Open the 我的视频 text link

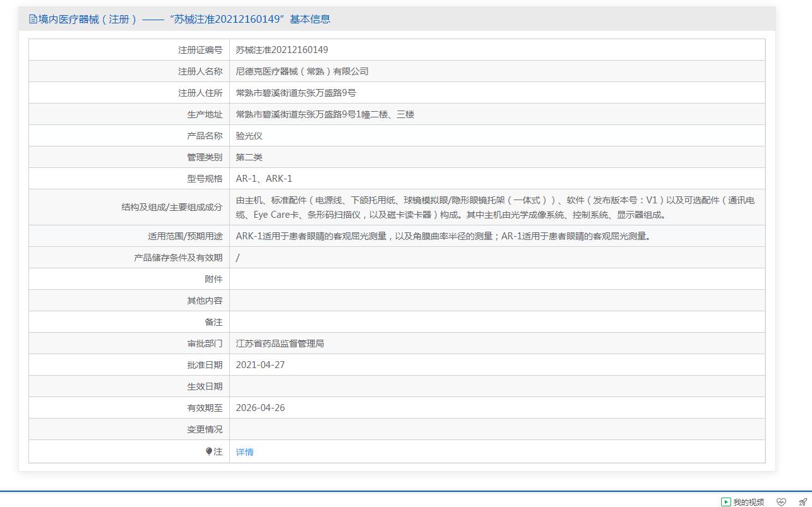coord(748,502)
